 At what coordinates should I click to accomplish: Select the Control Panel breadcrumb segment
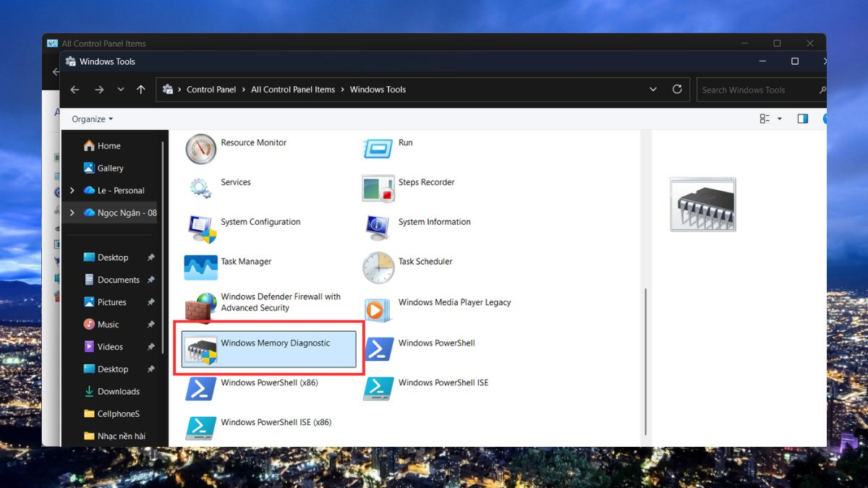pyautogui.click(x=211, y=90)
